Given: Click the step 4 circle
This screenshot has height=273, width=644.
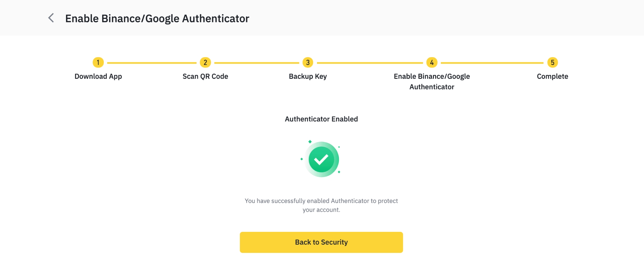Looking at the screenshot, I should 432,63.
